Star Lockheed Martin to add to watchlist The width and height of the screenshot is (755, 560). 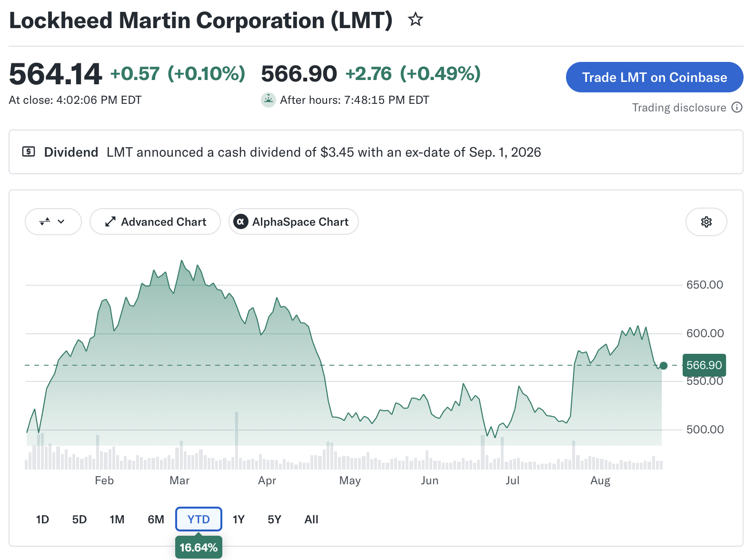(x=416, y=20)
